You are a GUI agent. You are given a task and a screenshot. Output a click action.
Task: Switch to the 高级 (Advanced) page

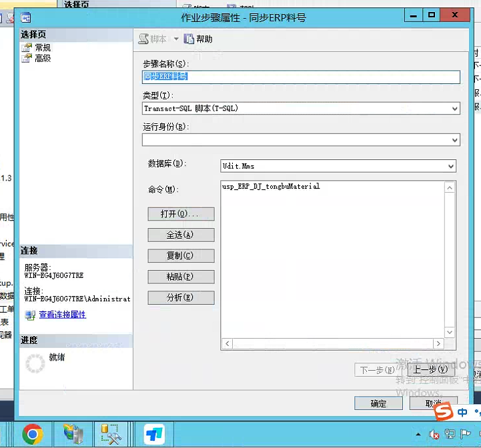click(x=43, y=58)
